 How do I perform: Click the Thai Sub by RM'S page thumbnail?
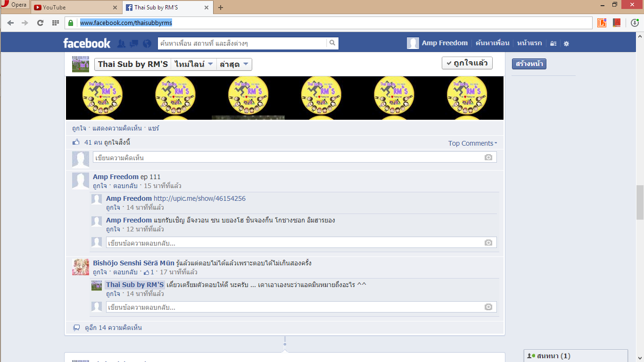81,64
